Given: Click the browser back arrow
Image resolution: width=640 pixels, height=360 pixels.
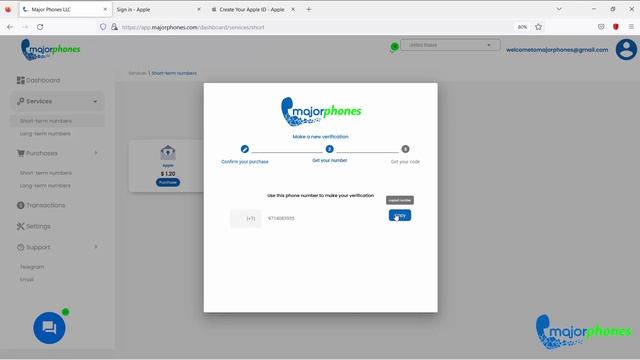Looking at the screenshot, I should click(x=10, y=27).
